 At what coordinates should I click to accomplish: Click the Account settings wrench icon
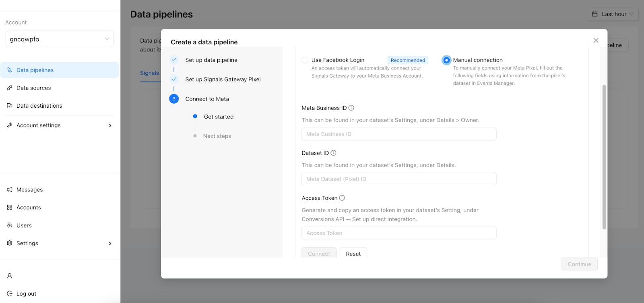tap(10, 125)
